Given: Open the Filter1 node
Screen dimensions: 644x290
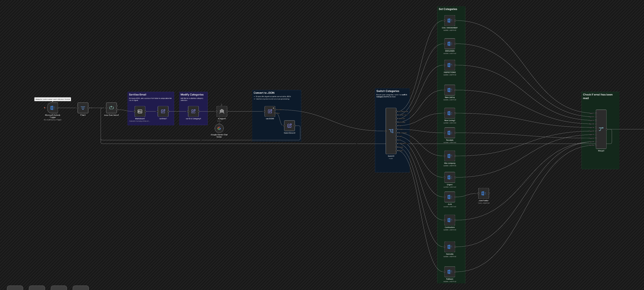Looking at the screenshot, I should tap(83, 108).
